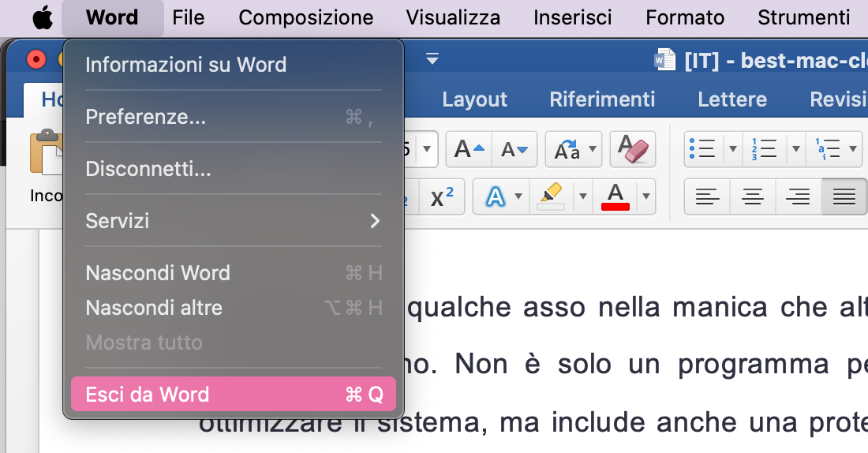Viewport: 868px width, 453px height.
Task: Clear all formatting with eraser icon
Action: coord(633,149)
